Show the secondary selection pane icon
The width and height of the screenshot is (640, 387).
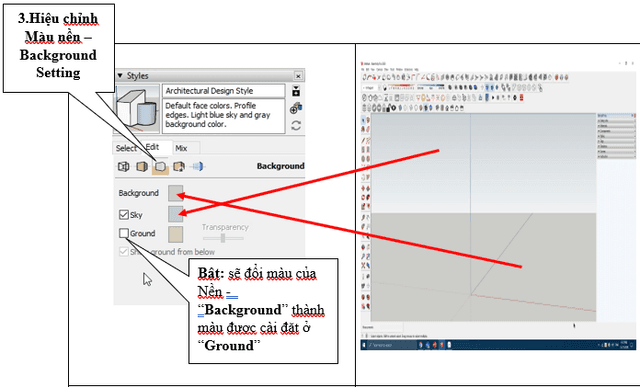coord(296,91)
